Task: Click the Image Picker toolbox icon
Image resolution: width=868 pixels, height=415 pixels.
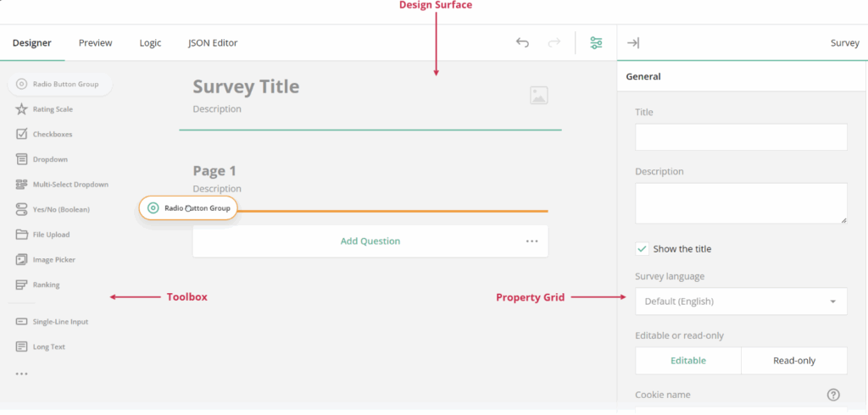Action: pos(21,260)
